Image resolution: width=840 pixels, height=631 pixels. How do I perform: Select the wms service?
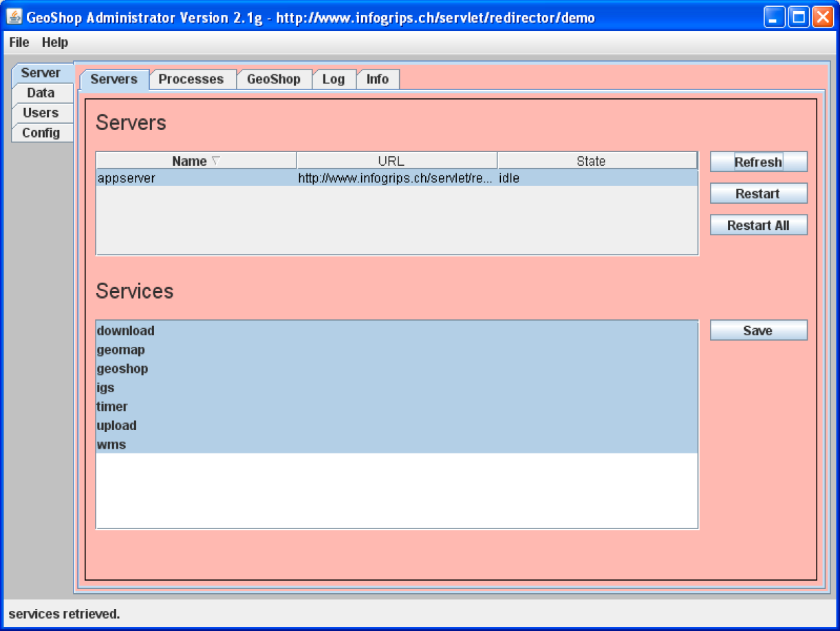click(x=397, y=445)
